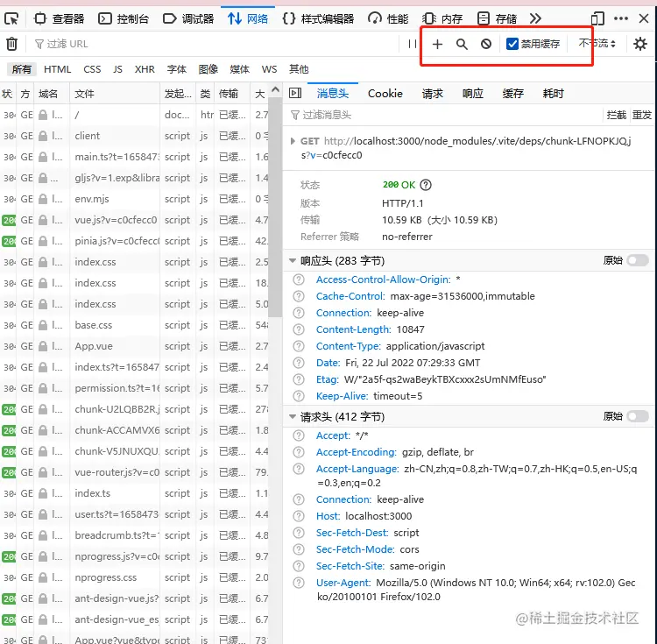Open the 存储 storage tab
This screenshot has height=644, width=657.
coord(498,19)
